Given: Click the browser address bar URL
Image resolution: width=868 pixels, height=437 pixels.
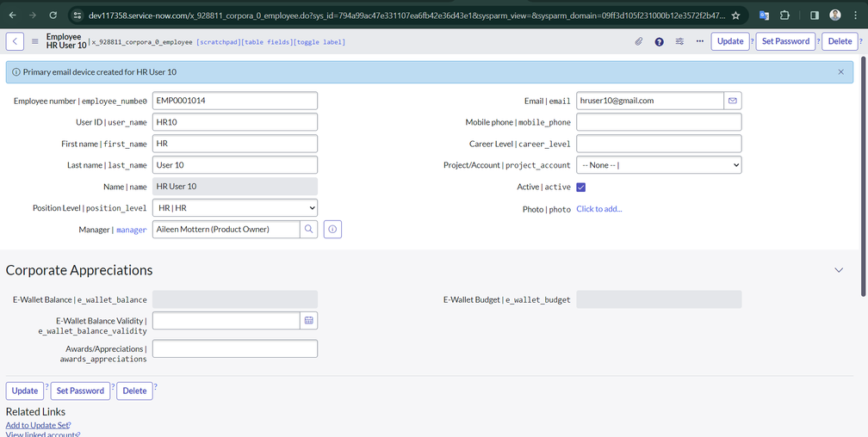Looking at the screenshot, I should 406,15.
